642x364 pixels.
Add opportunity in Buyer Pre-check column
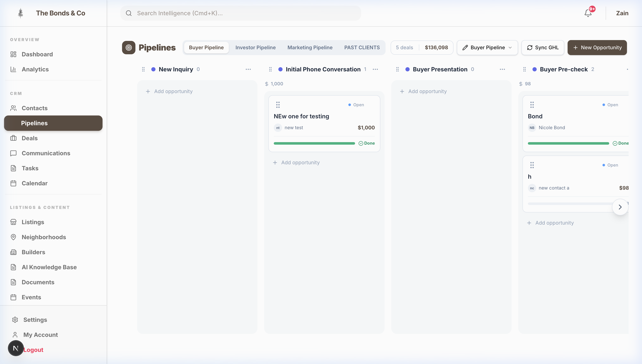(x=550, y=223)
